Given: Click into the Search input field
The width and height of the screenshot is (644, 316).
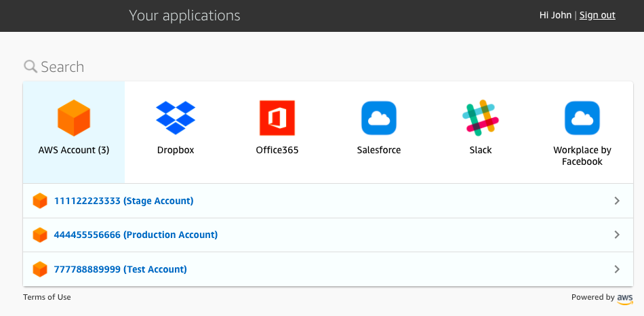Looking at the screenshot, I should point(203,66).
